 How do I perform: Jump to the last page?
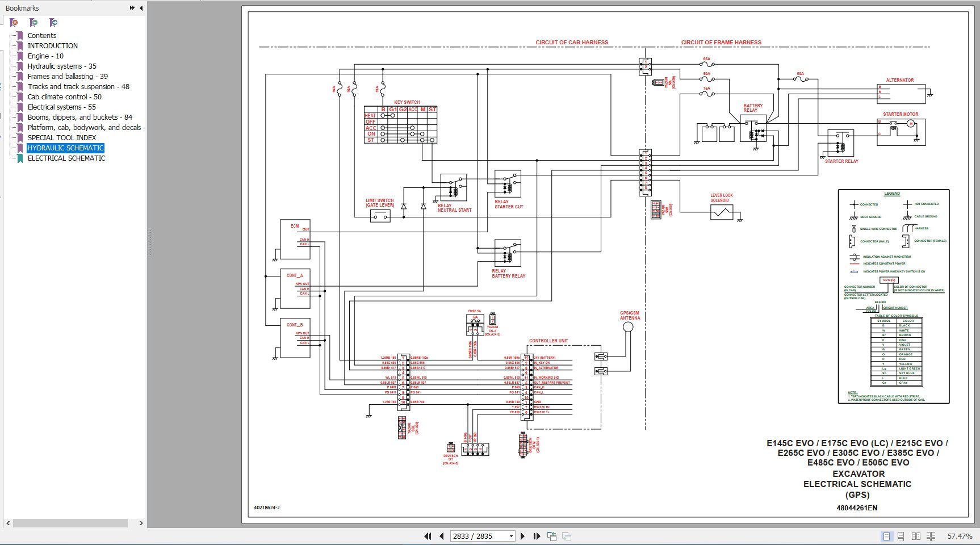(x=537, y=536)
